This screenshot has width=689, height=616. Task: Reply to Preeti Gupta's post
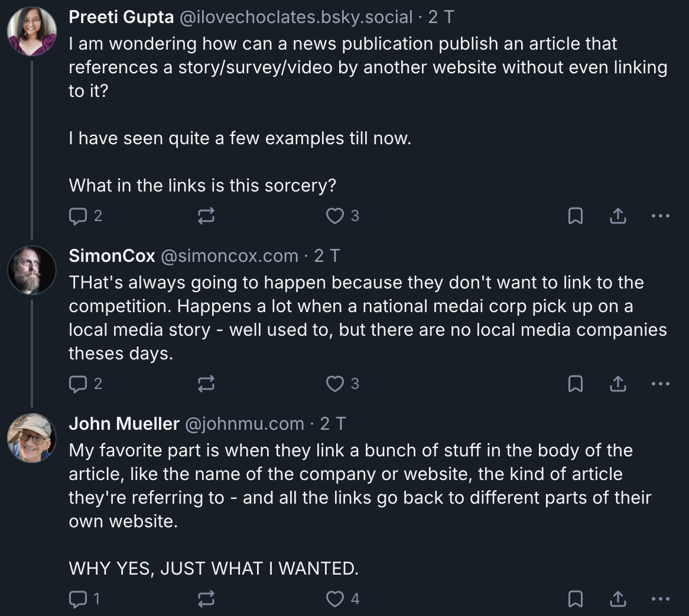coord(78,216)
